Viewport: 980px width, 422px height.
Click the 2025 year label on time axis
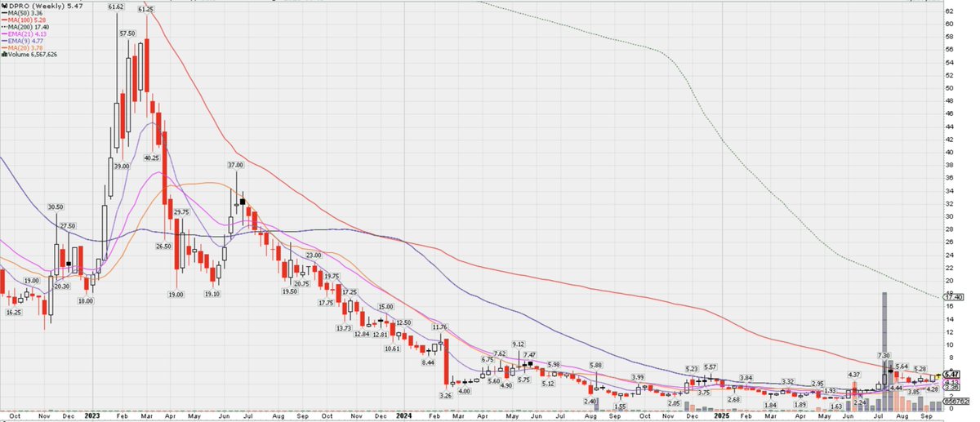(x=723, y=417)
